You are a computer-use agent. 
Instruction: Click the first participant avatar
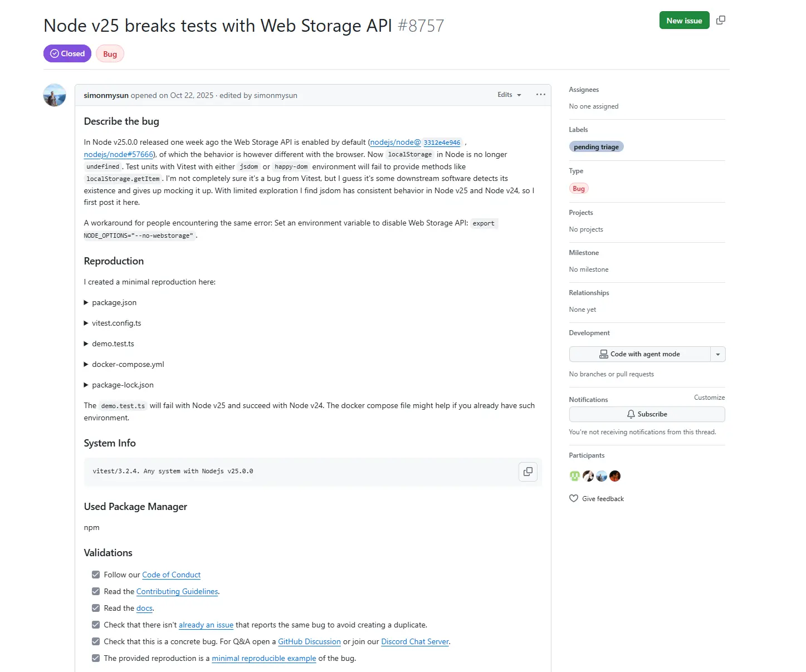point(574,476)
